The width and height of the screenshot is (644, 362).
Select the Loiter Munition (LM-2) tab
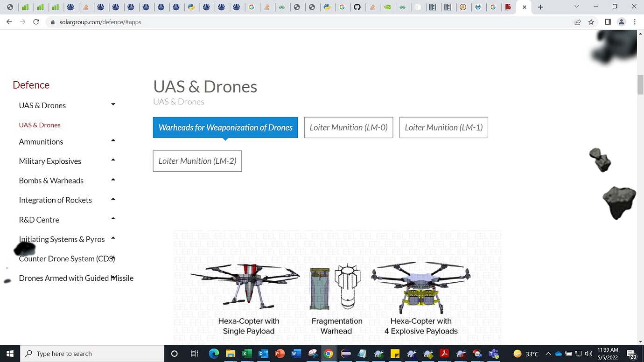click(x=197, y=161)
